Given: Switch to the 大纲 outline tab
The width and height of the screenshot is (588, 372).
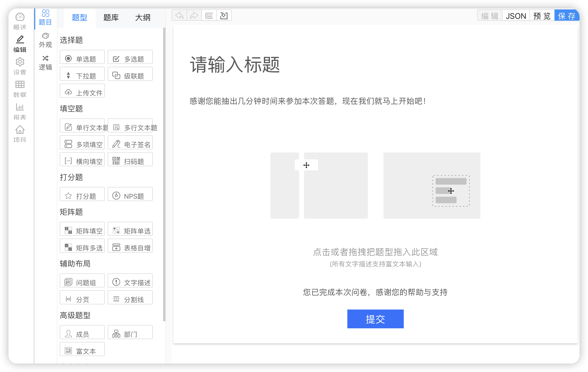Looking at the screenshot, I should (x=143, y=18).
